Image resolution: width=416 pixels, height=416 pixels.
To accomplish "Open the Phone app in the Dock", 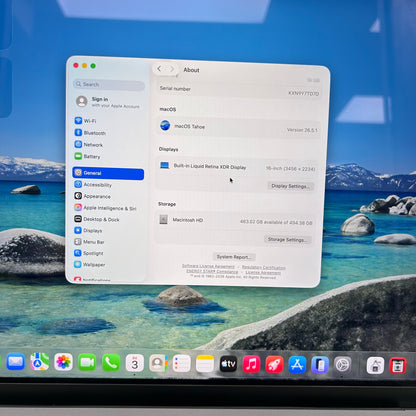I will [111, 363].
